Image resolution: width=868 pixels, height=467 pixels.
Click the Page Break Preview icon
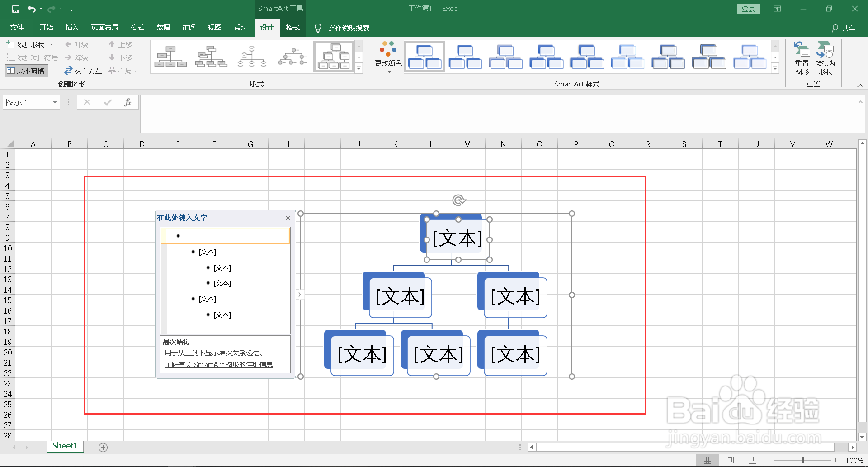pyautogui.click(x=752, y=460)
